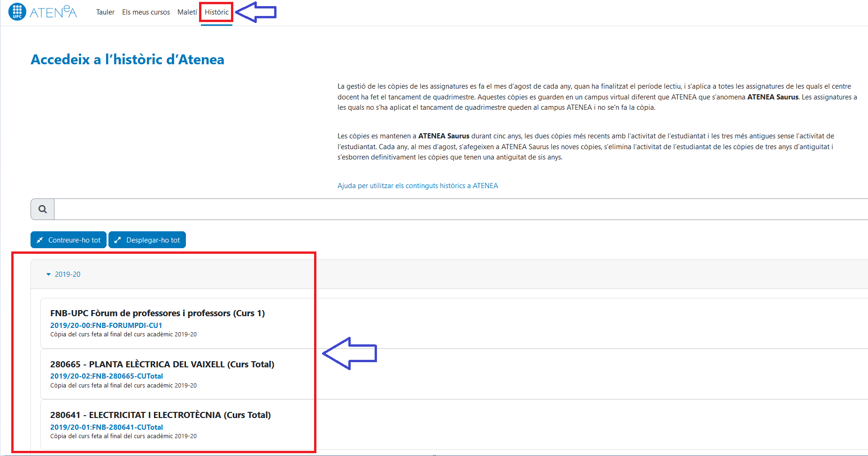Open the help link for historic contents
Screen dimensions: 868x456
coord(418,186)
